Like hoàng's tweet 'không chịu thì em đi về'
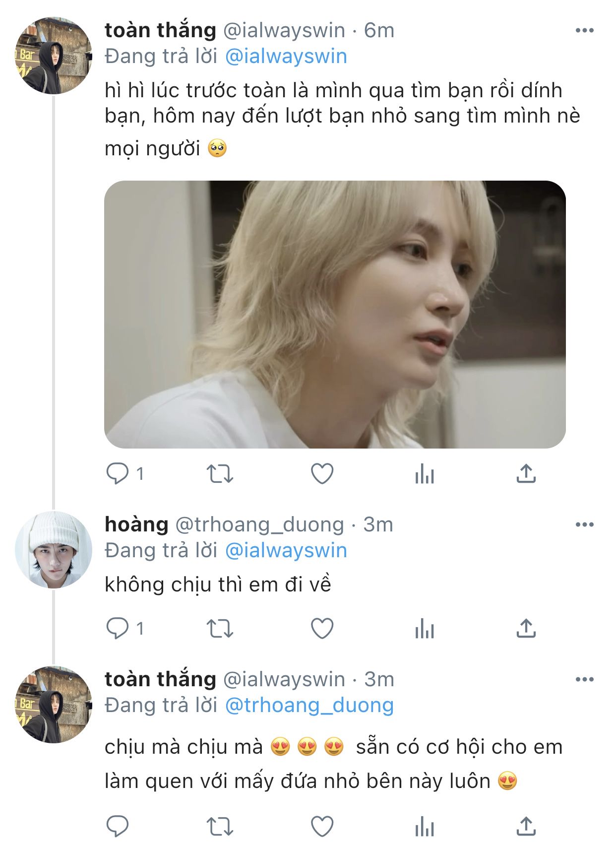 (x=322, y=628)
